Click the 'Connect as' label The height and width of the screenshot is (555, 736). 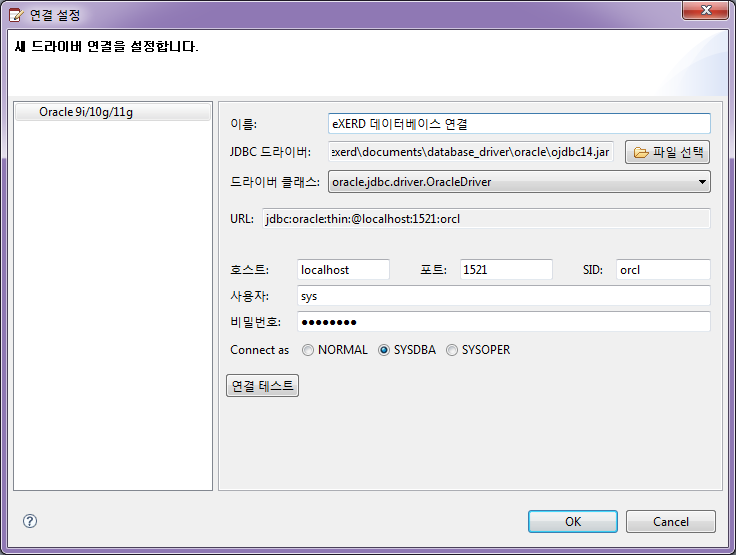click(260, 350)
